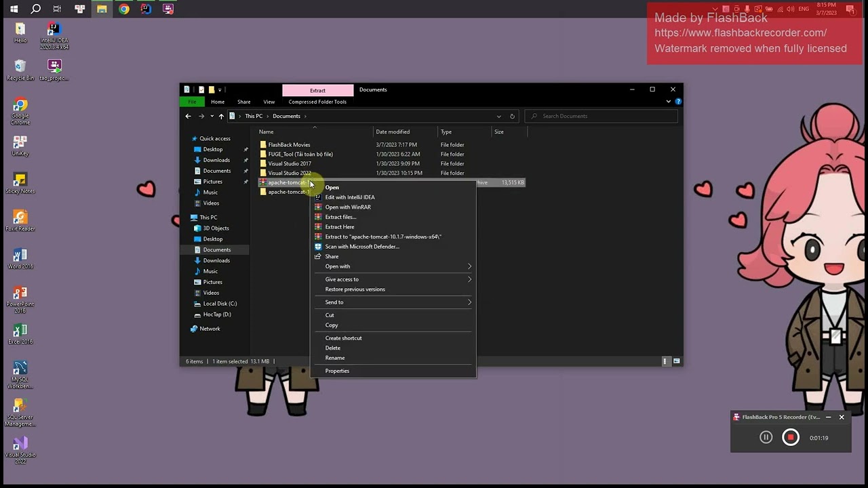
Task: Switch to FlashBack Recorder on the taskbar
Action: 167,9
